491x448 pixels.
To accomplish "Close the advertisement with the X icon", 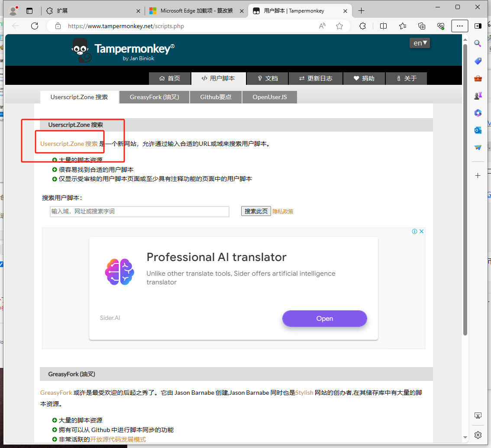I will click(x=421, y=232).
